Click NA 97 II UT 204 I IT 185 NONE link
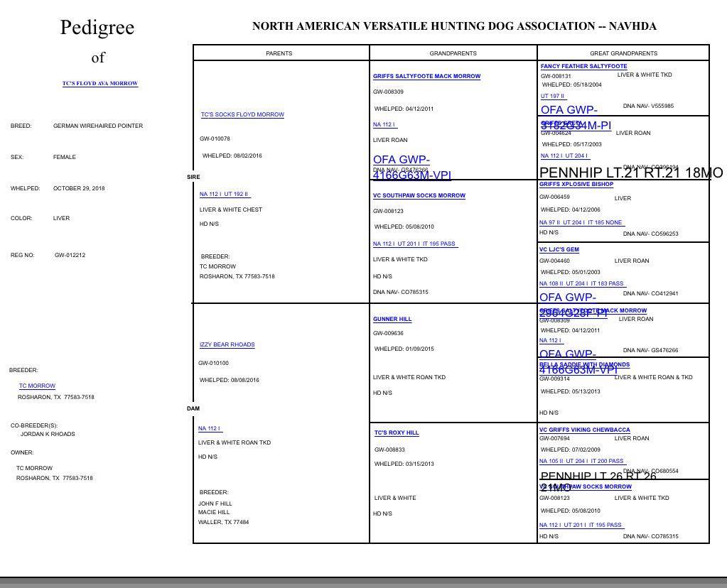This screenshot has width=727, height=588. (581, 222)
